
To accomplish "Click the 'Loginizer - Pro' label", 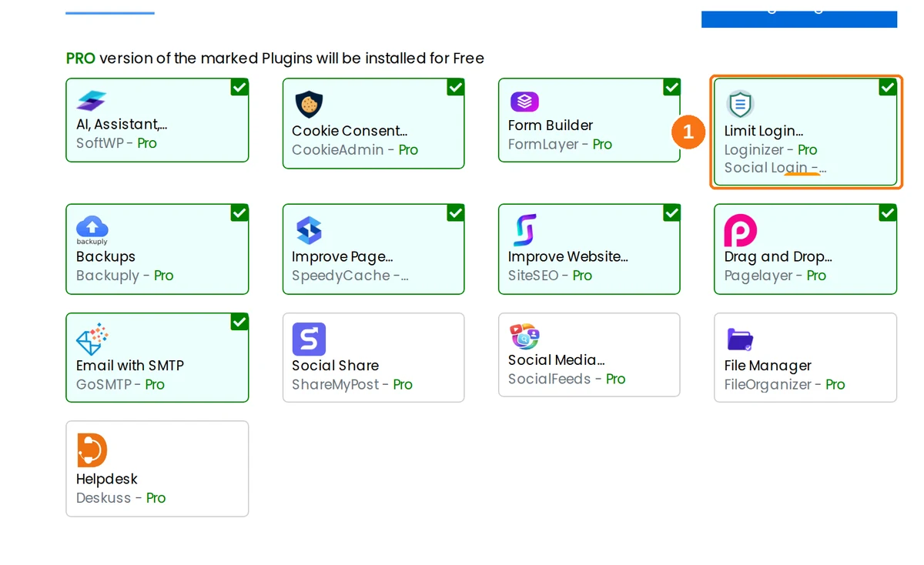I will 771,150.
